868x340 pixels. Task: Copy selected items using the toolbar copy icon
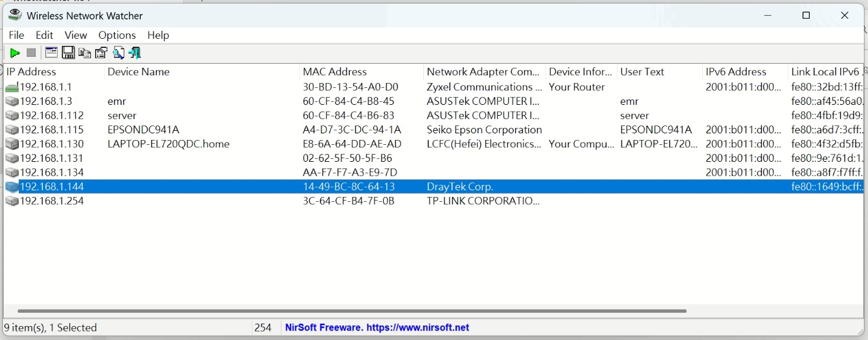pyautogui.click(x=85, y=53)
